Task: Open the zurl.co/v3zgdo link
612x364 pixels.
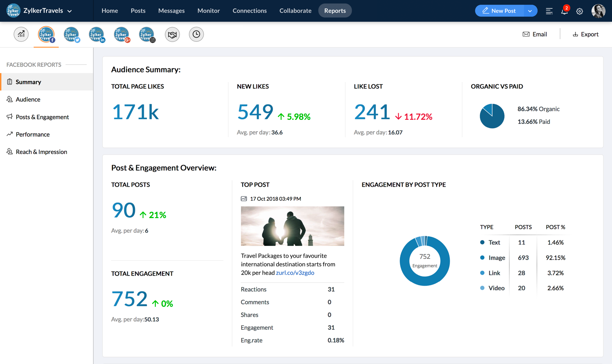Action: [x=295, y=273]
